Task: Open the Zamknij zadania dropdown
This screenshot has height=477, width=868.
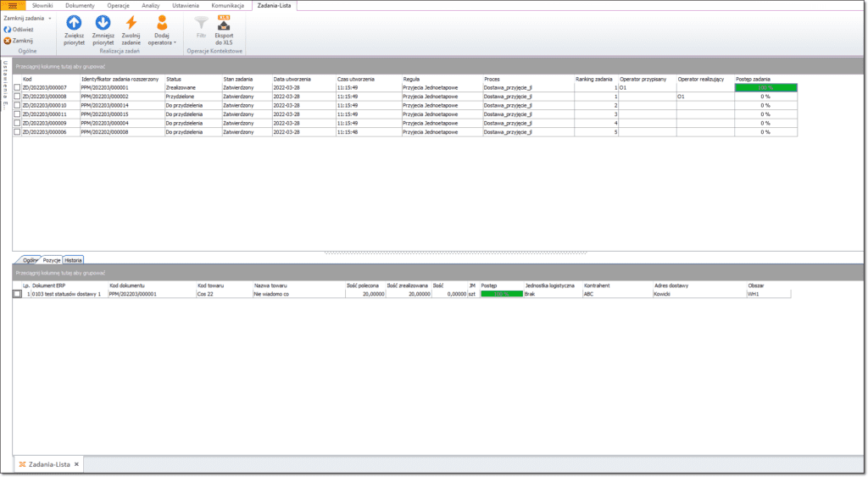Action: pos(28,19)
